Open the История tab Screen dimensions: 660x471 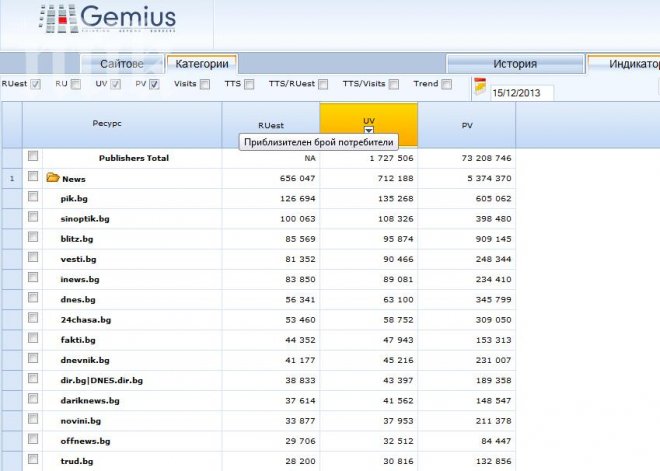[514, 64]
